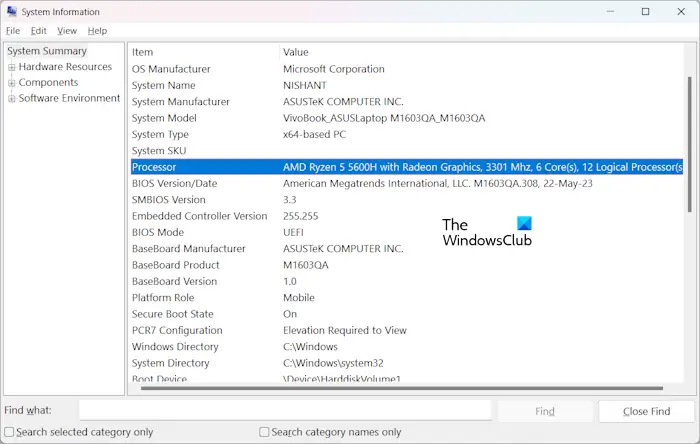
Task: Select the Windows Directory row
Action: [x=407, y=347]
